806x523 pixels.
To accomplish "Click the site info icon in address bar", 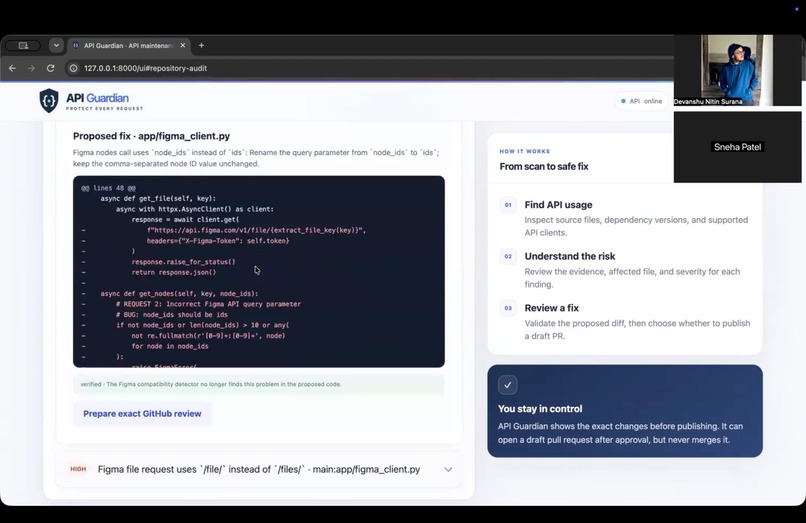I will [x=74, y=68].
